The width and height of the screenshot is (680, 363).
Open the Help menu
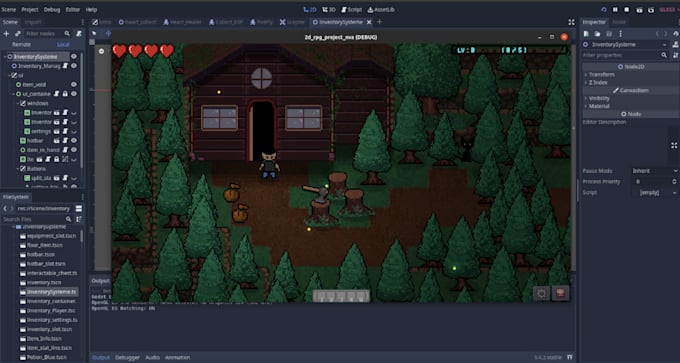click(92, 10)
